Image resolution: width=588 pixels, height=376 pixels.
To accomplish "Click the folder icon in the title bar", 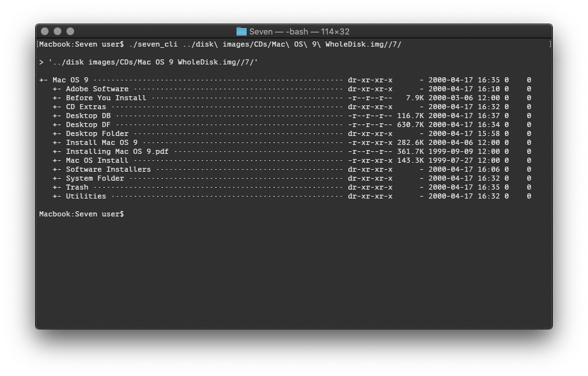I will pos(242,31).
